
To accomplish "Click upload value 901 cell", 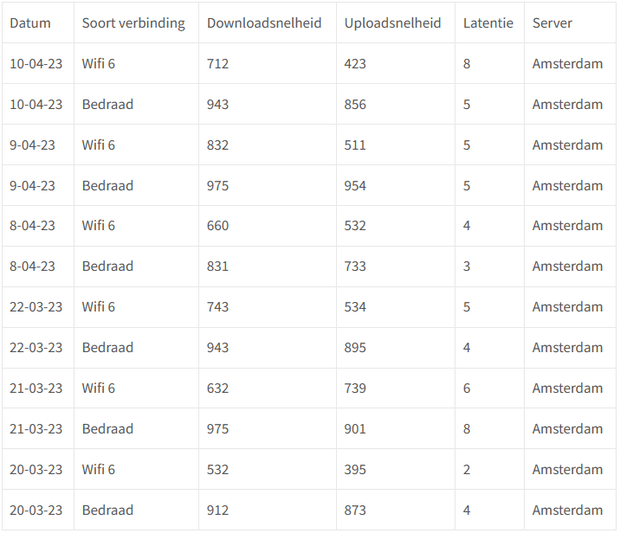I will [395, 429].
